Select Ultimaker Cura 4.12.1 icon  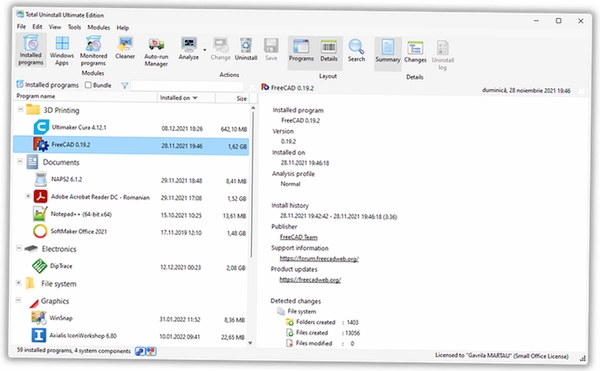point(41,127)
